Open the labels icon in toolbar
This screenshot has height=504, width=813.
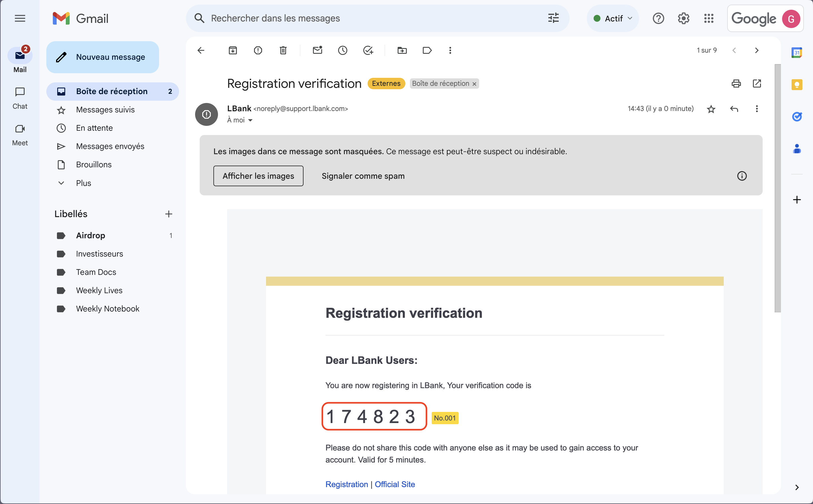427,50
